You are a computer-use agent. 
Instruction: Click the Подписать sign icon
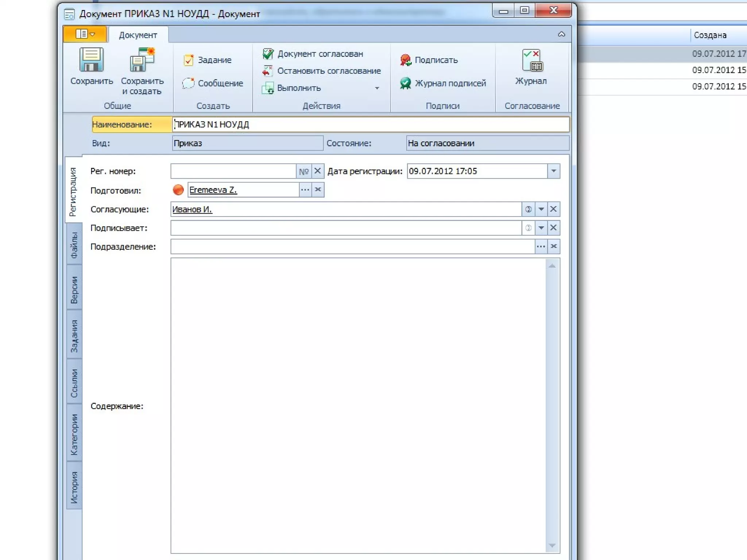tap(406, 60)
